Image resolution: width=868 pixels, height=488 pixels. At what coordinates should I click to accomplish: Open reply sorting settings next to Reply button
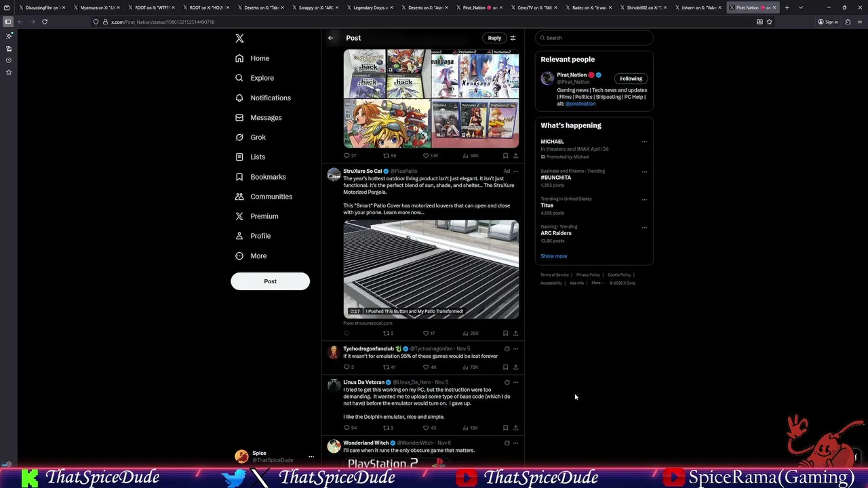(513, 38)
